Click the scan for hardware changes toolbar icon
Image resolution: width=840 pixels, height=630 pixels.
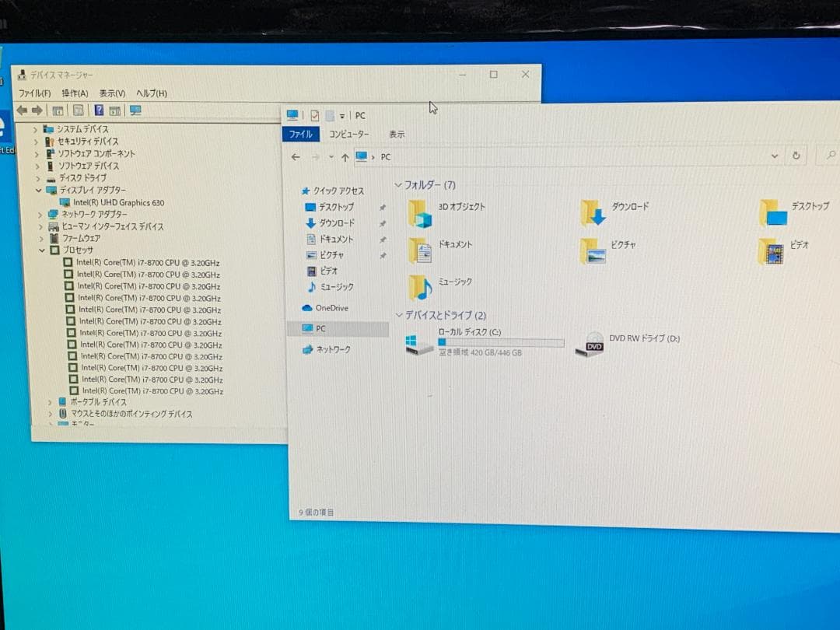pyautogui.click(x=137, y=110)
